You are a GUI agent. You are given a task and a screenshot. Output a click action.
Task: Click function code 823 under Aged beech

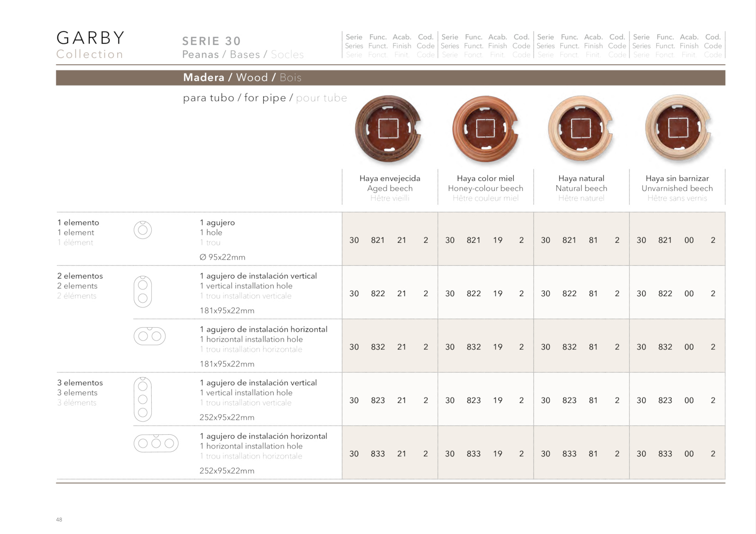click(378, 400)
